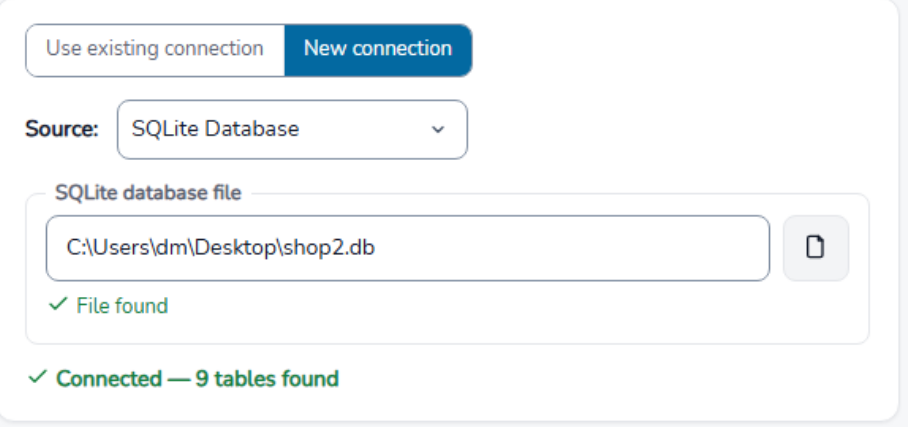Click the shop2.db filename in the path
This screenshot has width=908, height=427.
pos(330,248)
